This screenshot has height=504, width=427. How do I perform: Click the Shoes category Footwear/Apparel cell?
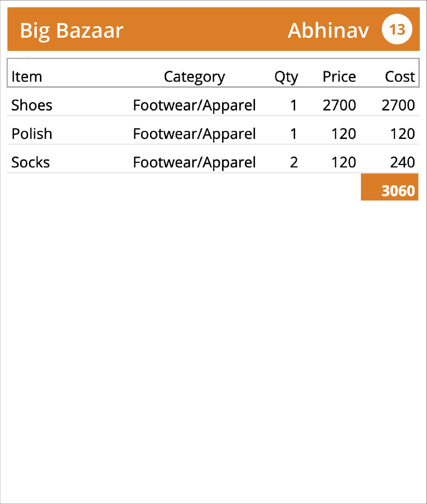pos(194,105)
